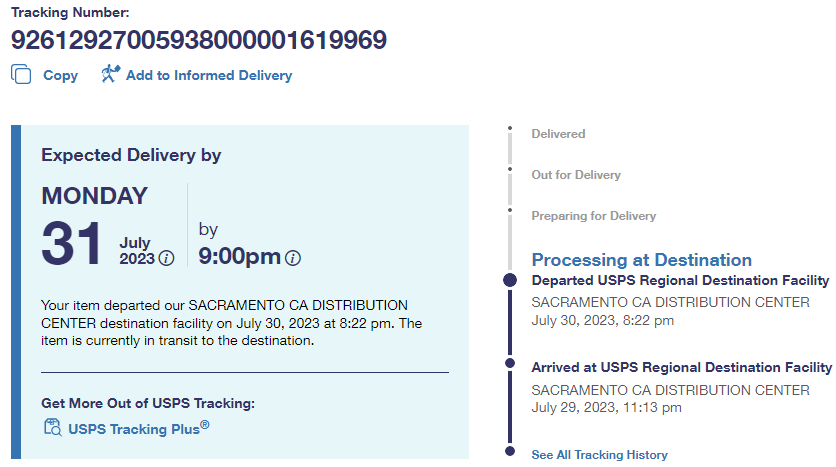Click the Departed USPS Regional Destination Facility entry
The height and width of the screenshot is (467, 836).
coord(680,281)
